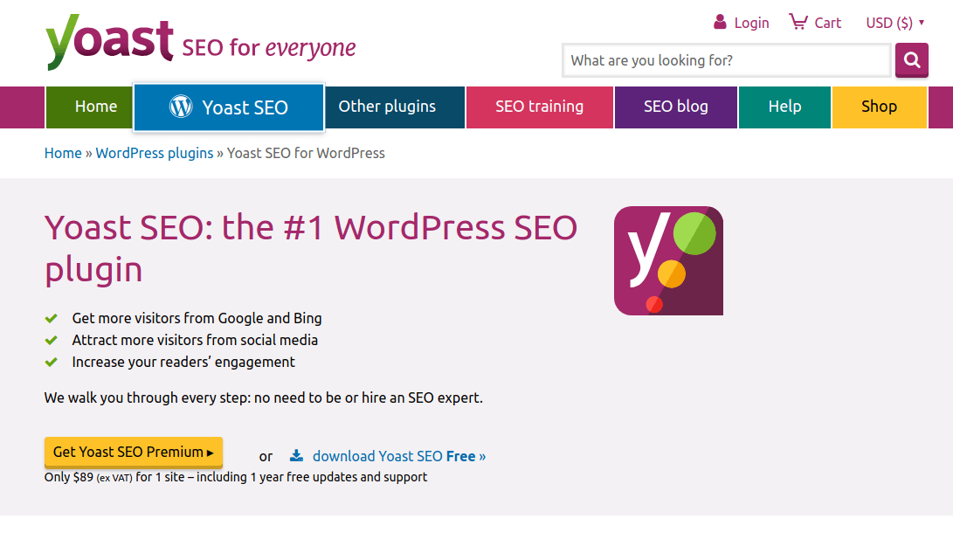This screenshot has height=560, width=953.
Task: Click Get Yoast SEO Premium button
Action: pyautogui.click(x=133, y=452)
